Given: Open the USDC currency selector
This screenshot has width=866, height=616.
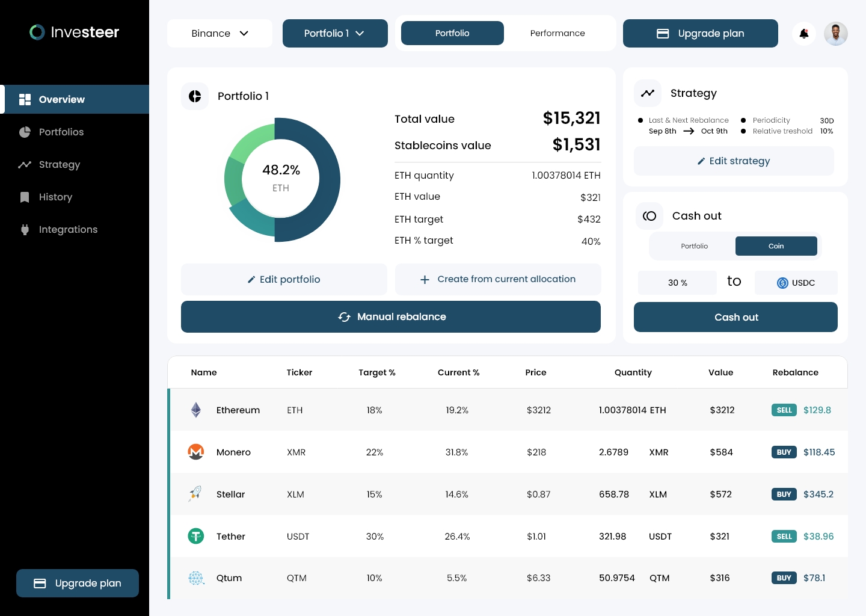Looking at the screenshot, I should tap(796, 283).
